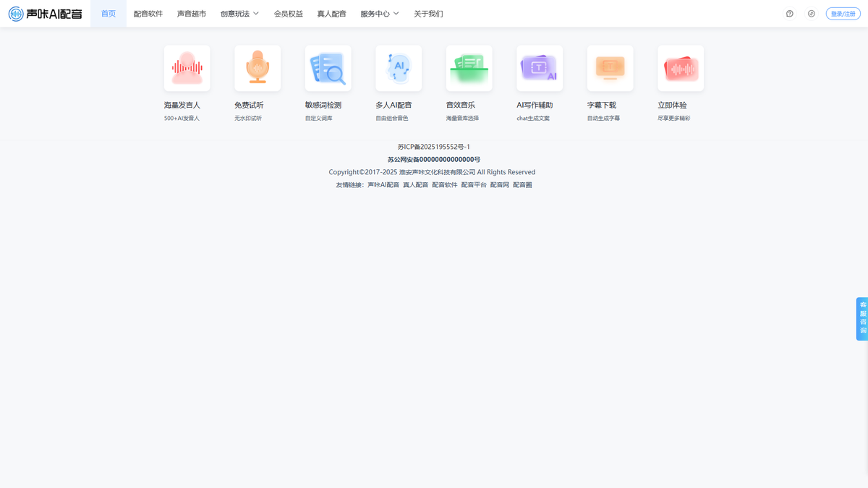The height and width of the screenshot is (488, 868).
Task: Open the 客服咨询 side button
Action: click(x=862, y=319)
